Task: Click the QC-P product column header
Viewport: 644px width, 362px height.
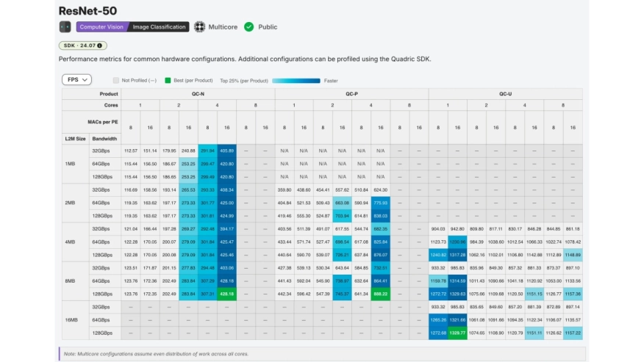Action: 351,94
